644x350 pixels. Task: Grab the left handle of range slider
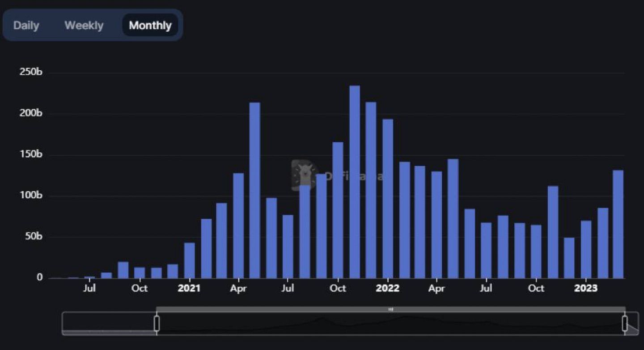157,323
